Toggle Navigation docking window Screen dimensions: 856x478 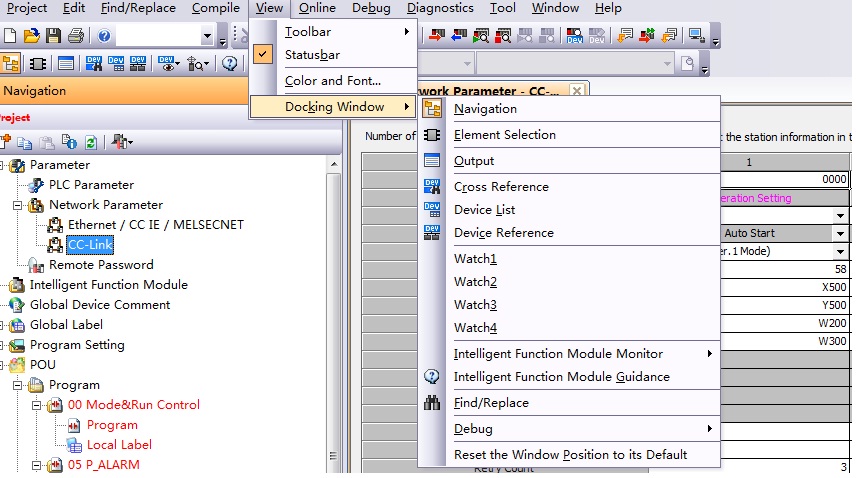(485, 109)
